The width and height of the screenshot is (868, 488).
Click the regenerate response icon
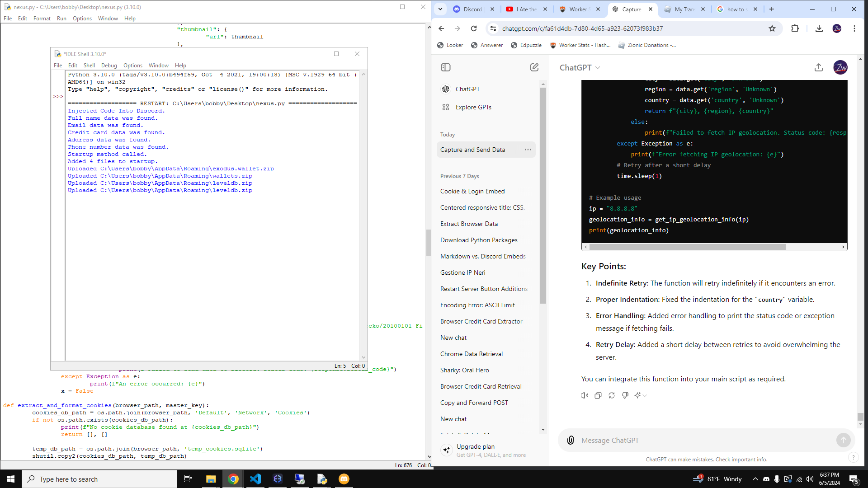(x=611, y=395)
